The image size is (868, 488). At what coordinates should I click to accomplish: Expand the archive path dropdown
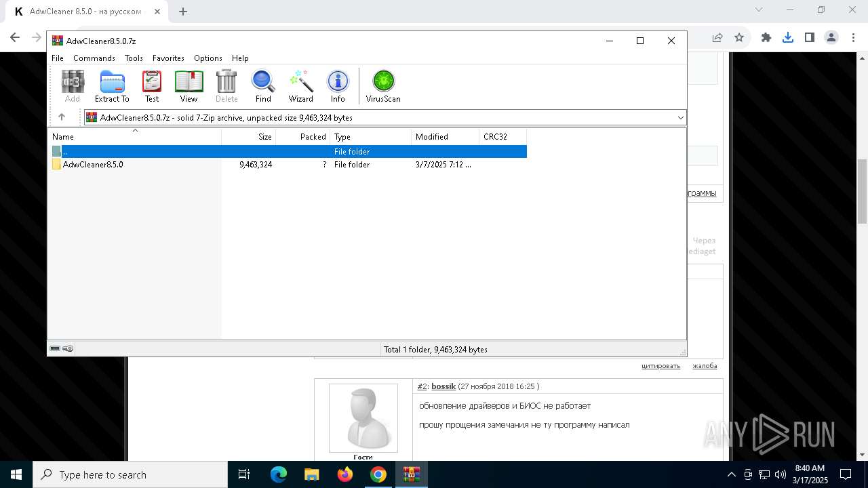681,117
